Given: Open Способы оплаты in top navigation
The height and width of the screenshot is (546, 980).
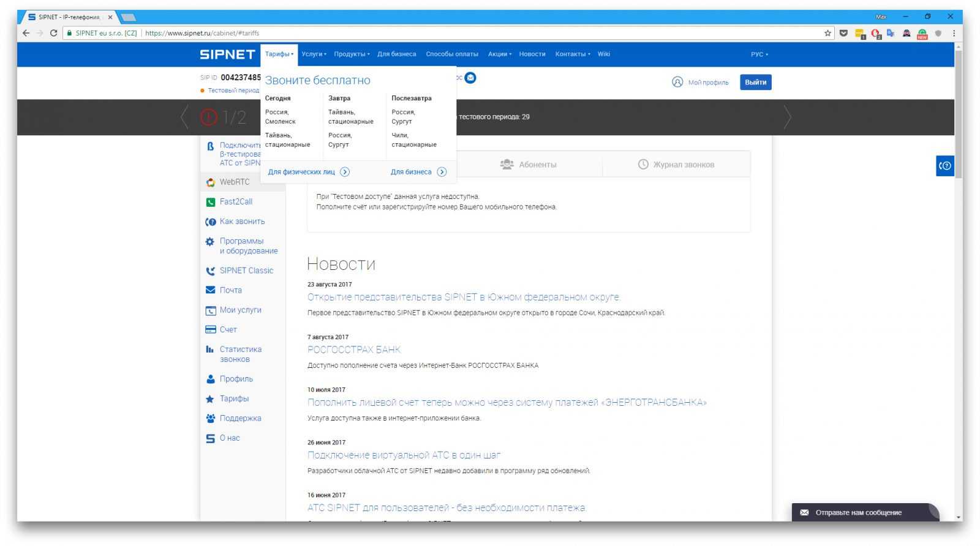Looking at the screenshot, I should coord(452,54).
